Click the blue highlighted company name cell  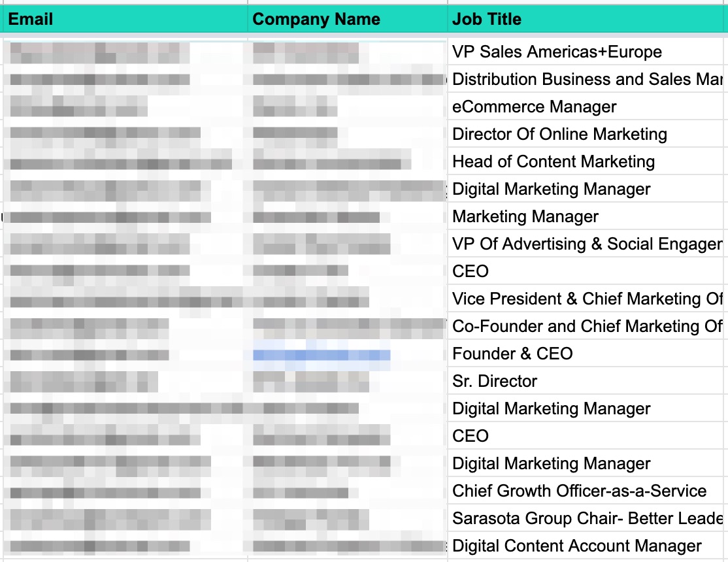pyautogui.click(x=322, y=355)
